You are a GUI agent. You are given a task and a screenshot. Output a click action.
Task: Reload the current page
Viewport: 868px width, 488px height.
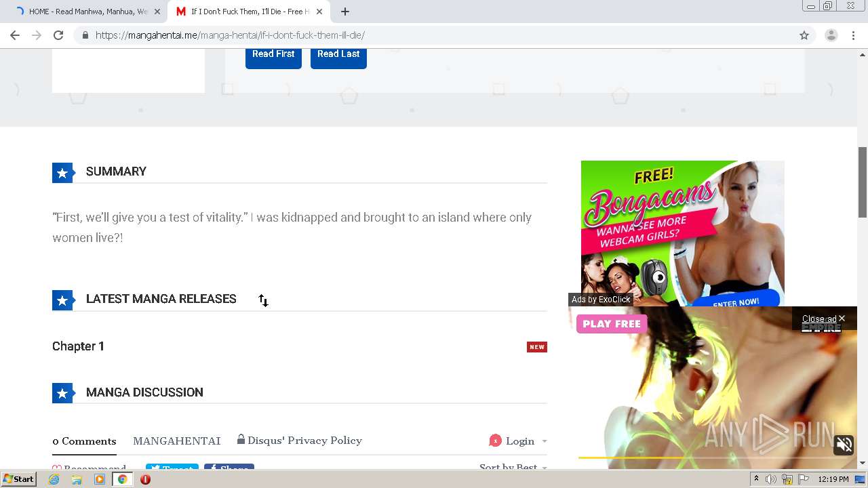(x=58, y=35)
